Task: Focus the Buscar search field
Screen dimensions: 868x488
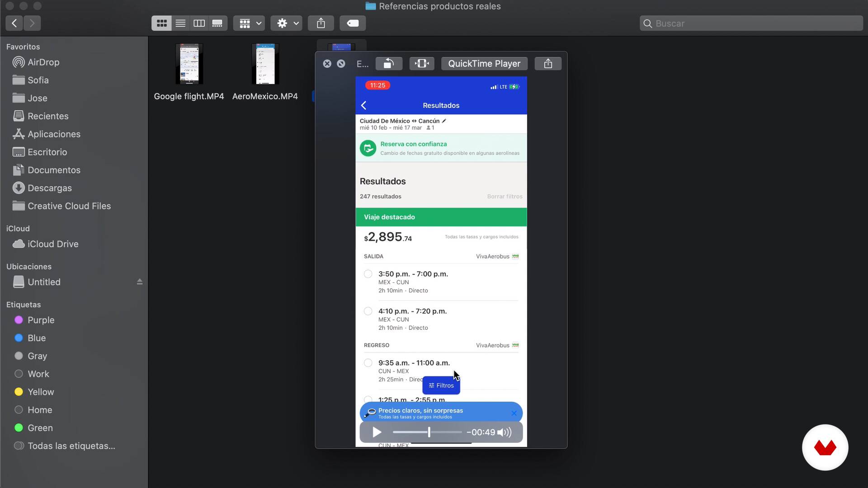Action: click(751, 23)
